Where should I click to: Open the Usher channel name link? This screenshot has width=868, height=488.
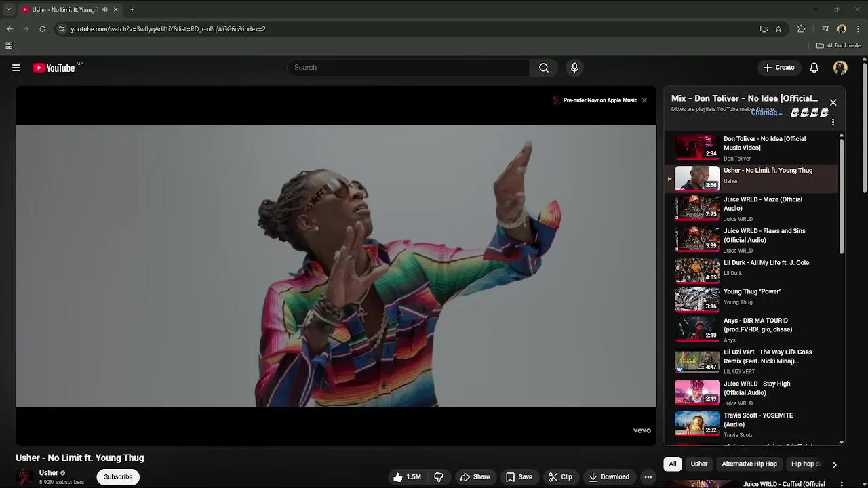click(x=49, y=473)
